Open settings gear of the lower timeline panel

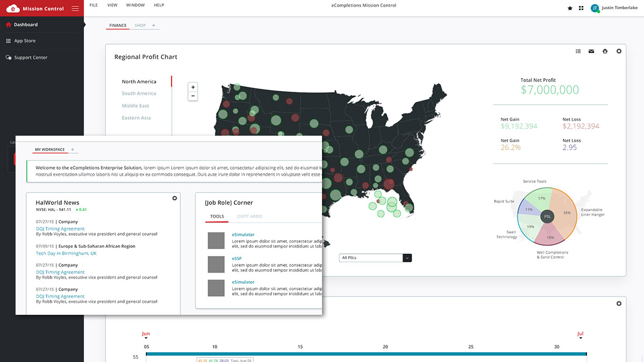click(x=619, y=304)
